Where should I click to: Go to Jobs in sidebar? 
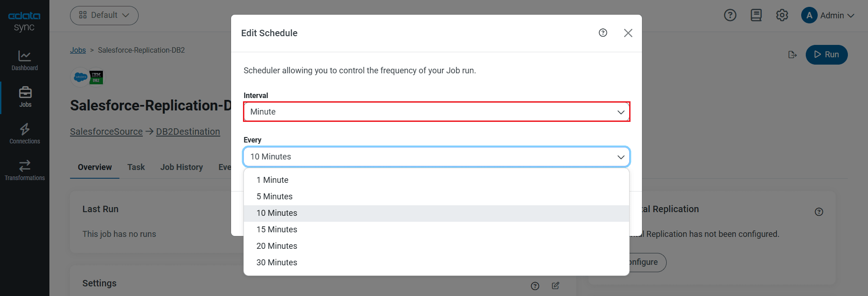click(25, 97)
